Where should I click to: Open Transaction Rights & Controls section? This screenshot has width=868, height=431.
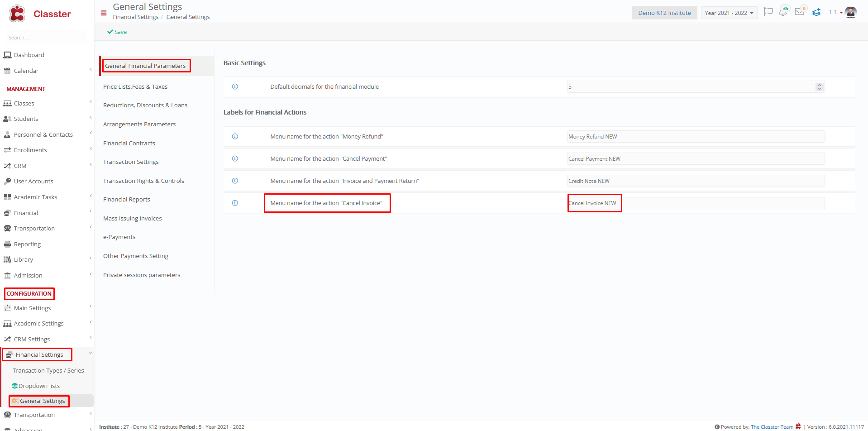pyautogui.click(x=143, y=181)
